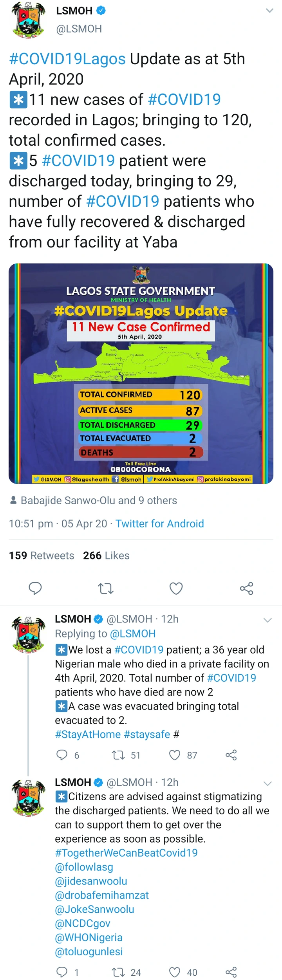Reply to the tweet with 6 comments

(x=62, y=754)
